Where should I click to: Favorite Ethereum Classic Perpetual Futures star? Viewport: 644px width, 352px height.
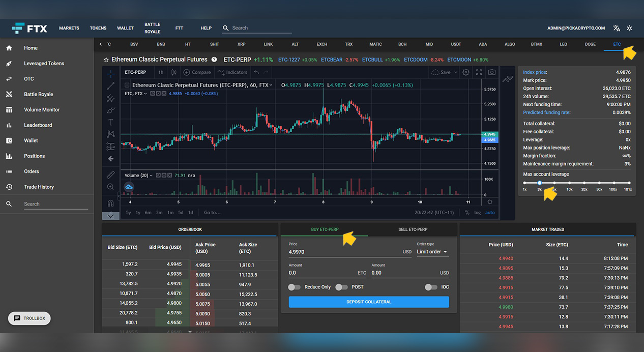pos(106,60)
